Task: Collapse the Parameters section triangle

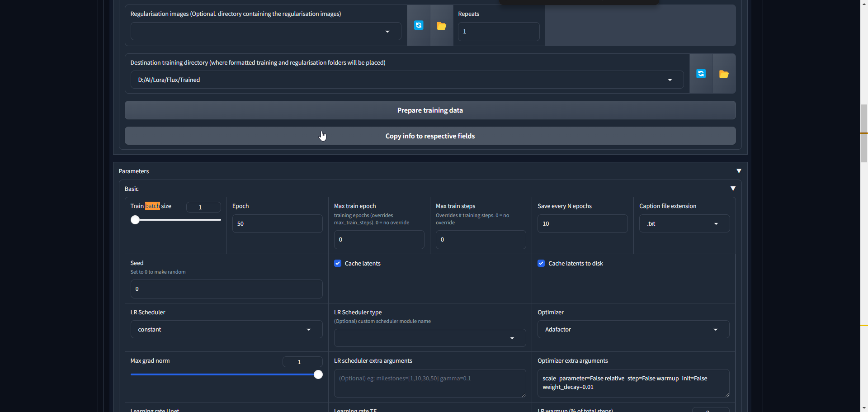Action: click(x=739, y=171)
